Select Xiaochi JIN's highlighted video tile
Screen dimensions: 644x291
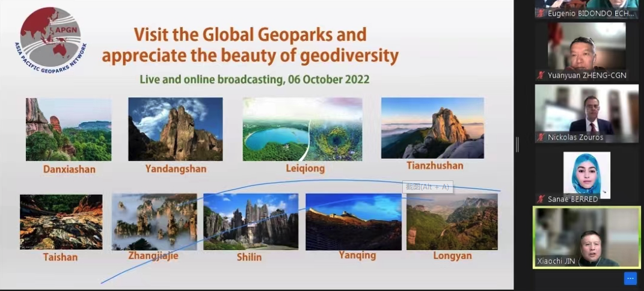pyautogui.click(x=586, y=237)
